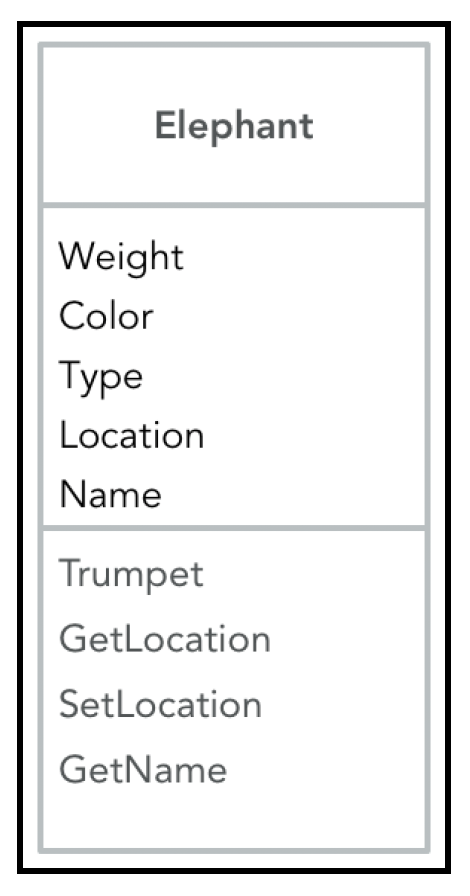The image size is (470, 896).
Task: Select the Elephant class name header
Action: (x=234, y=127)
